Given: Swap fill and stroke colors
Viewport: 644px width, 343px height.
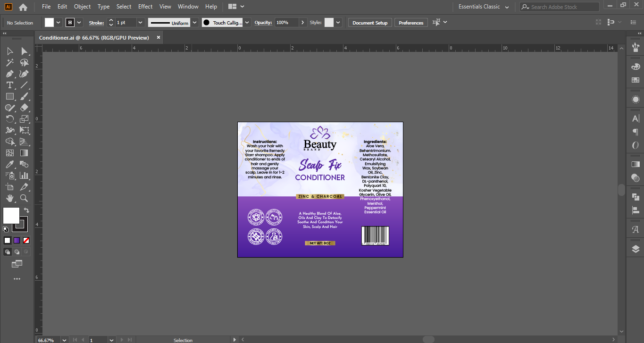Looking at the screenshot, I should point(26,210).
